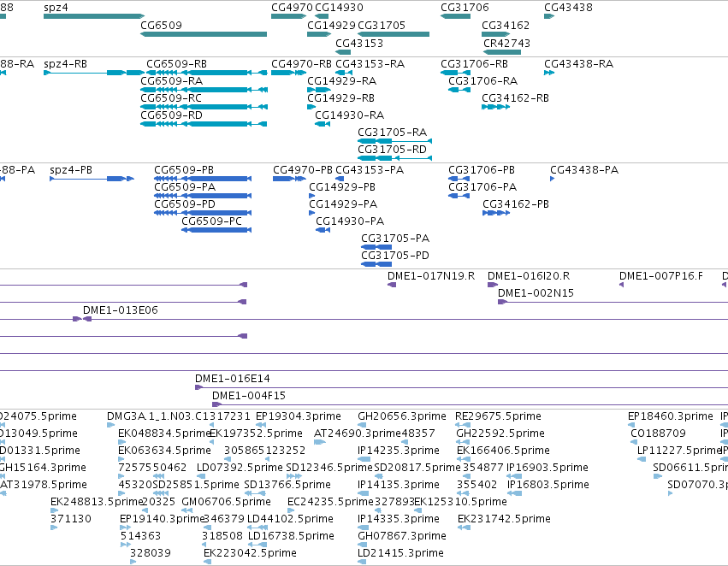The height and width of the screenshot is (566, 728).
Task: Select the DME1-002N15 BAC label
Action: 536,292
